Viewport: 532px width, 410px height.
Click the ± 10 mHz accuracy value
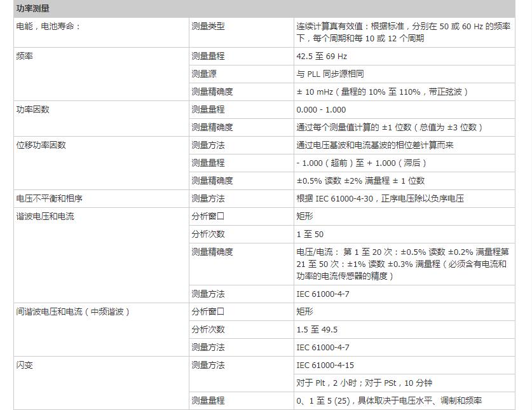point(383,92)
